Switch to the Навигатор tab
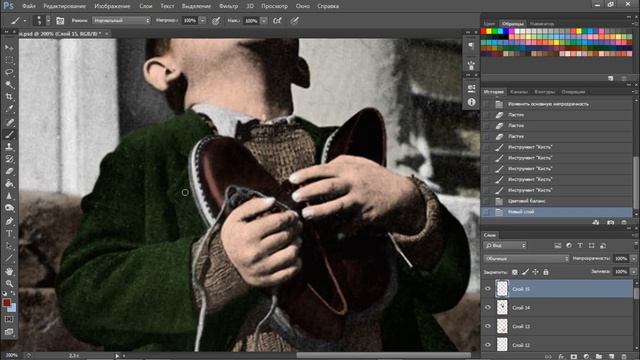 pos(542,24)
